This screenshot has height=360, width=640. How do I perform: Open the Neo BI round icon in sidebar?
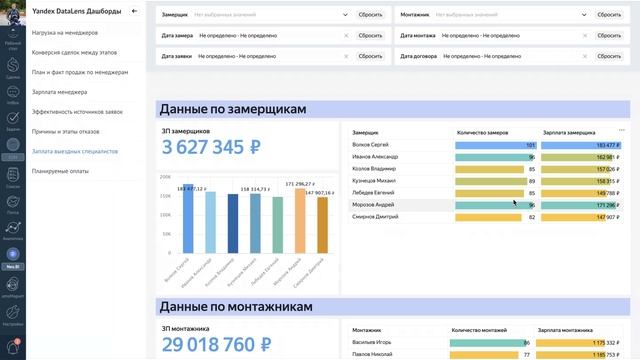(13, 254)
